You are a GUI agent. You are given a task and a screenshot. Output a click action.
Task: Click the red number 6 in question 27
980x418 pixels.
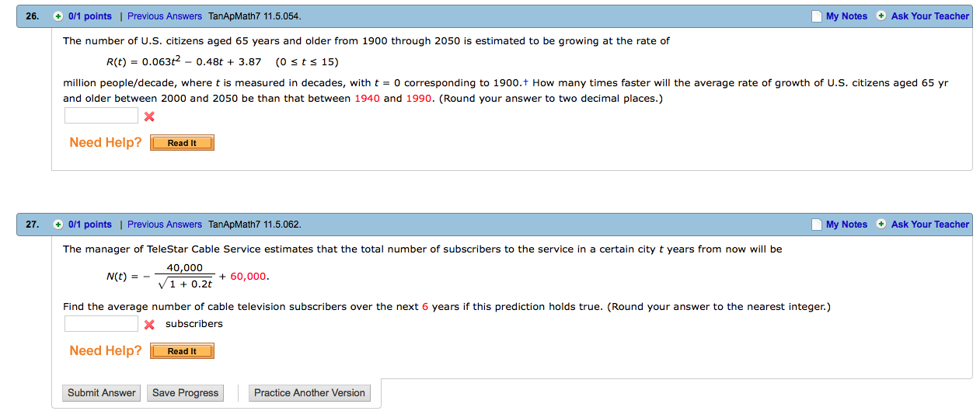pos(425,307)
